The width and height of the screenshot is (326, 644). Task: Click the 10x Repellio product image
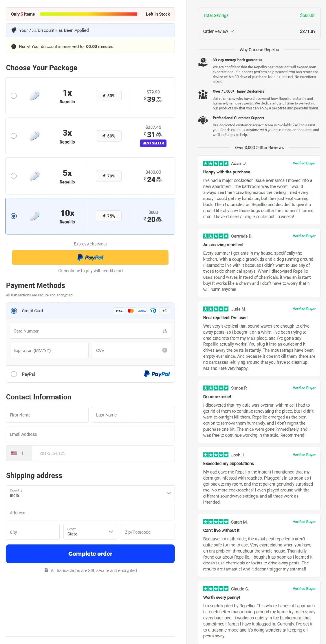tap(35, 216)
